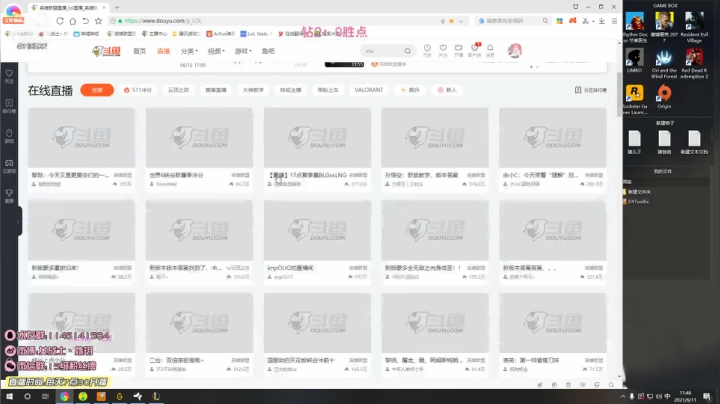Viewport: 720px width, 404px height.
Task: Click the scissors screenshot tool icon
Action: click(585, 21)
